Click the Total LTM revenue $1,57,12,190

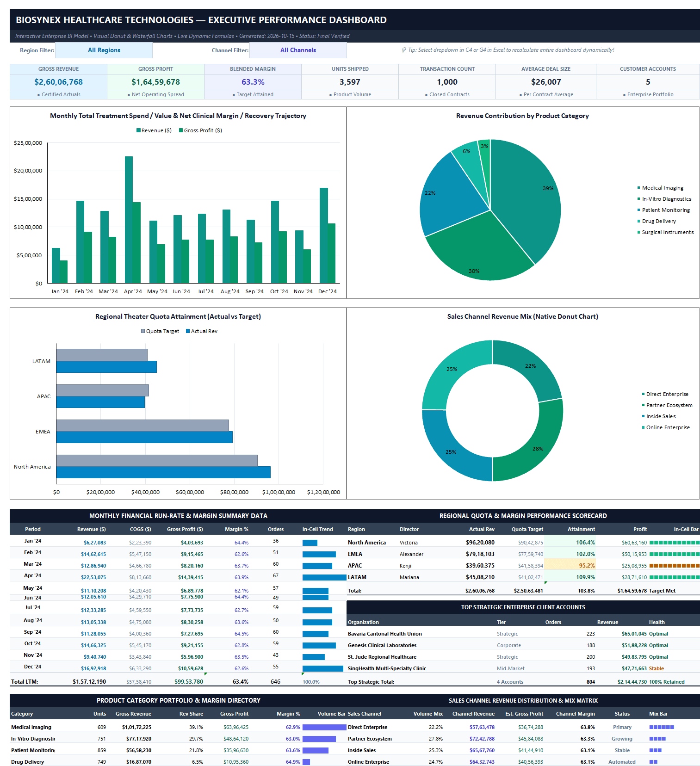pos(89,681)
